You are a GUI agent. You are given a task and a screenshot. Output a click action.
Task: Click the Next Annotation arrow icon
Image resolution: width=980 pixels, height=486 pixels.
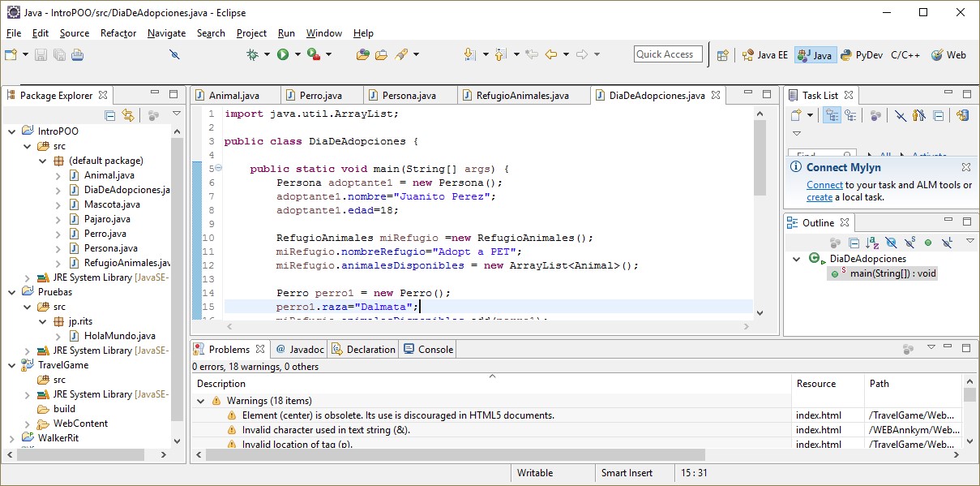coord(470,54)
